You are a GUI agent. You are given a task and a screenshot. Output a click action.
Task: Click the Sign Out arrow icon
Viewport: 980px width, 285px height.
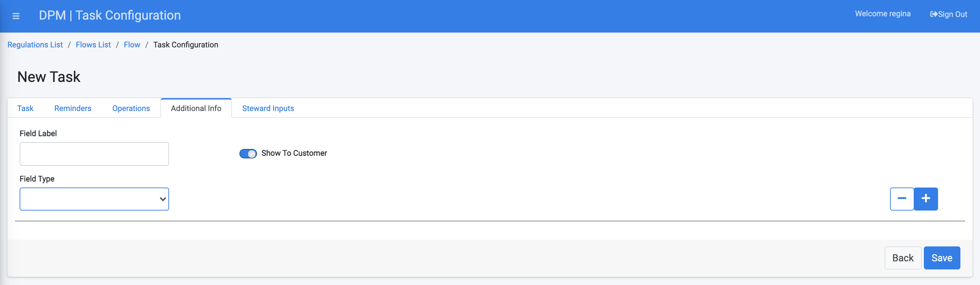coord(934,14)
